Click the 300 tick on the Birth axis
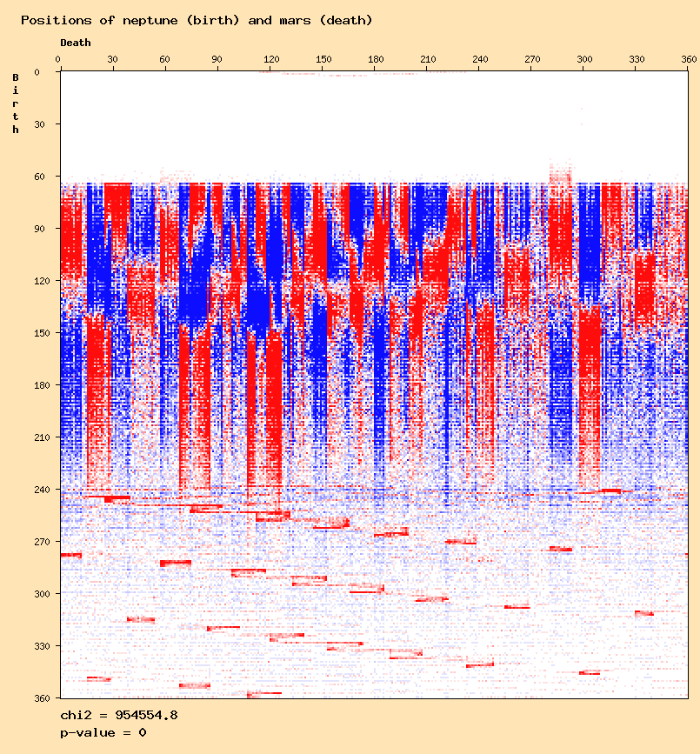Viewport: 700px width, 754px height. pos(39,594)
